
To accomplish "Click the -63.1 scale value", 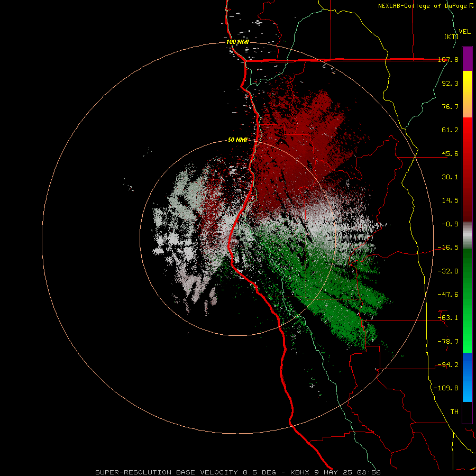I will pyautogui.click(x=448, y=318).
